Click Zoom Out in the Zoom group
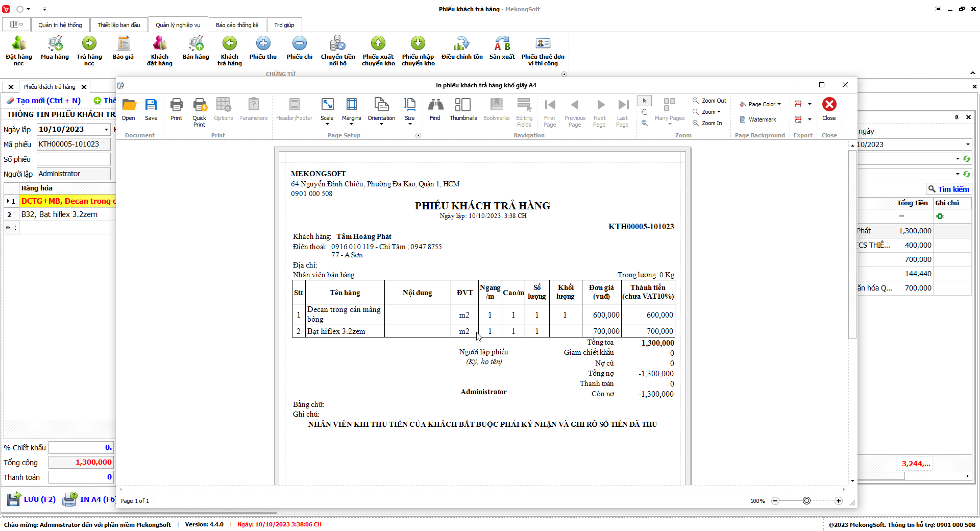 [709, 101]
